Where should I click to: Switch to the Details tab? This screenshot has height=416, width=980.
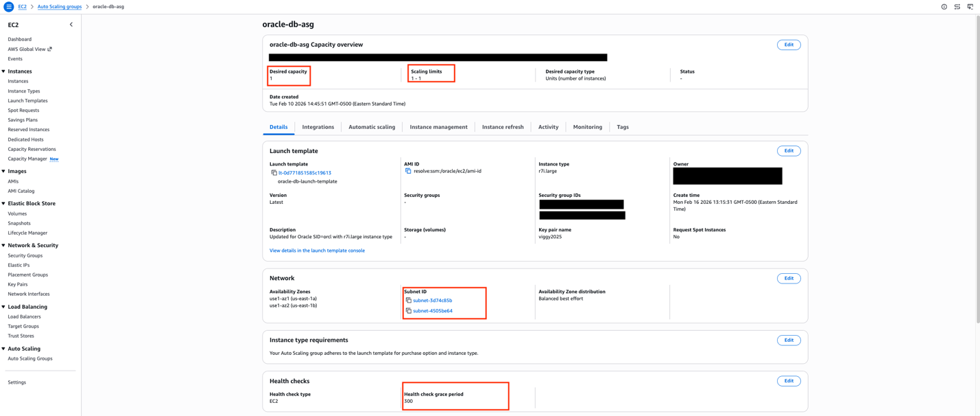[278, 127]
